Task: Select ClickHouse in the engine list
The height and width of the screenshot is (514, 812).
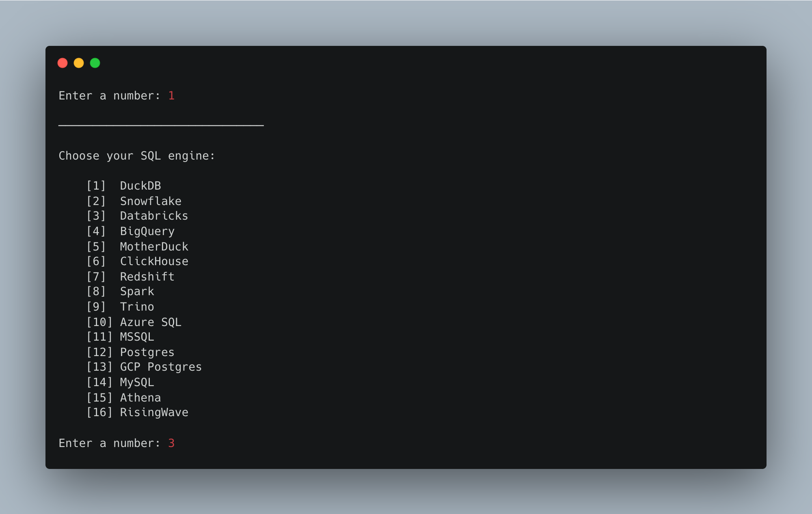Action: point(154,261)
